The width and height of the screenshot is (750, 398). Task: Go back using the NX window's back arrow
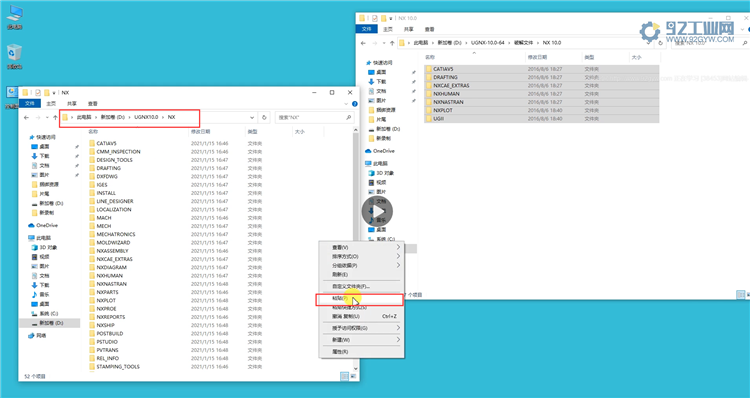coord(26,117)
